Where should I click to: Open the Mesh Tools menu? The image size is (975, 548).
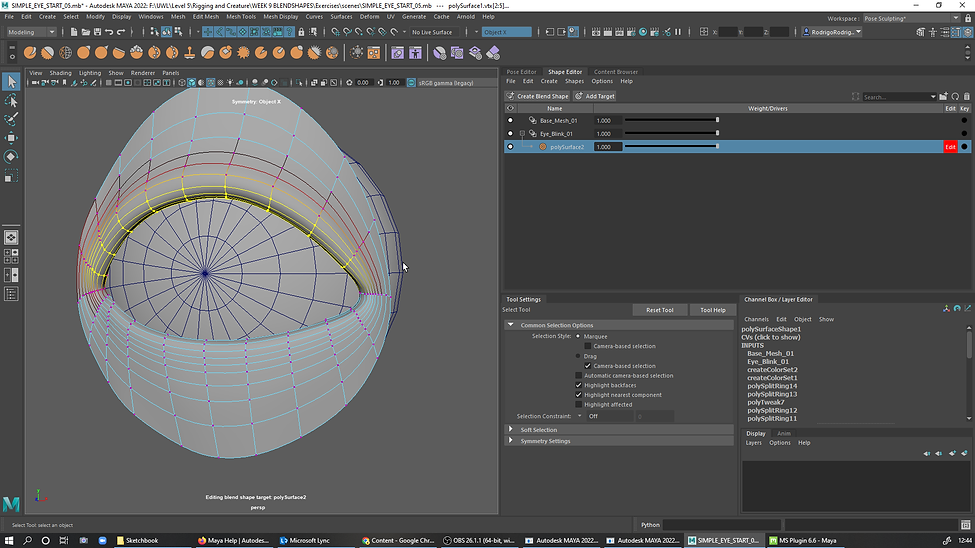pyautogui.click(x=241, y=17)
